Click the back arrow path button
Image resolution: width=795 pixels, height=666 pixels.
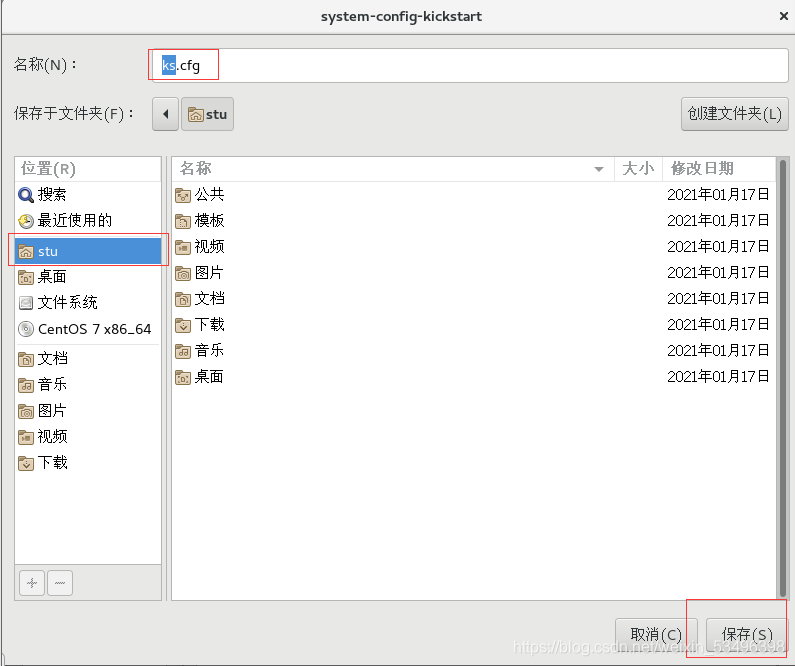pos(165,114)
